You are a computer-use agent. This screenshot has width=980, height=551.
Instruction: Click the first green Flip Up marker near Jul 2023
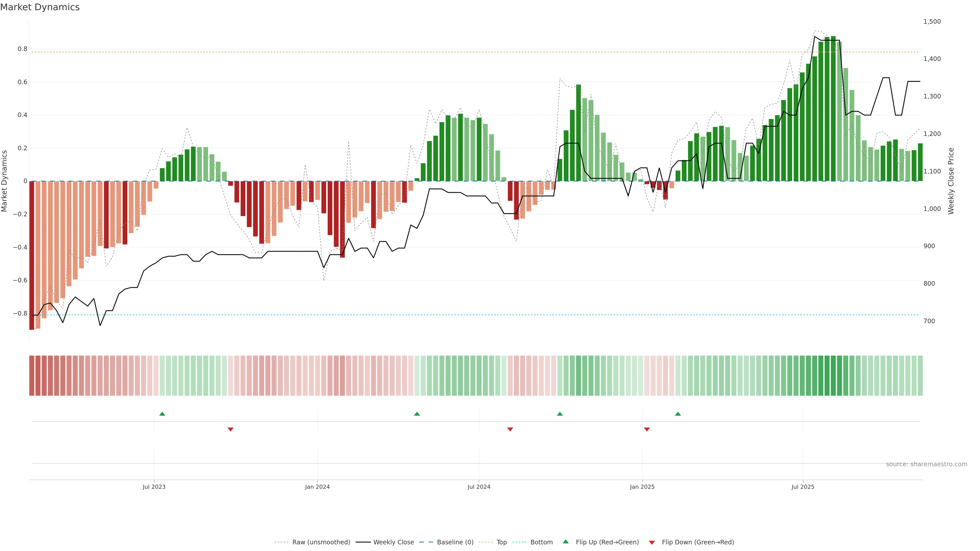162,414
